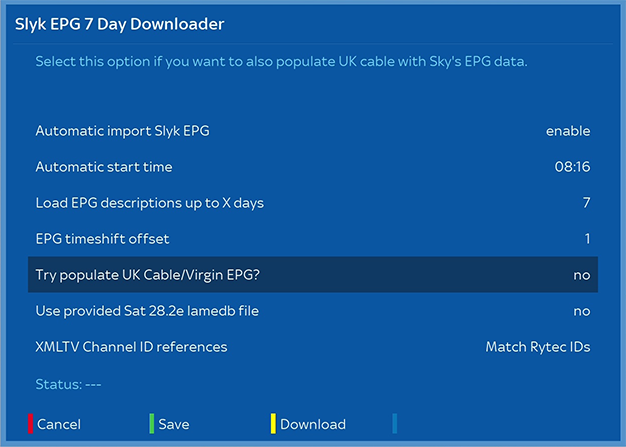This screenshot has height=447, width=626.
Task: Change the EPG descriptions days value 7
Action: [x=586, y=203]
